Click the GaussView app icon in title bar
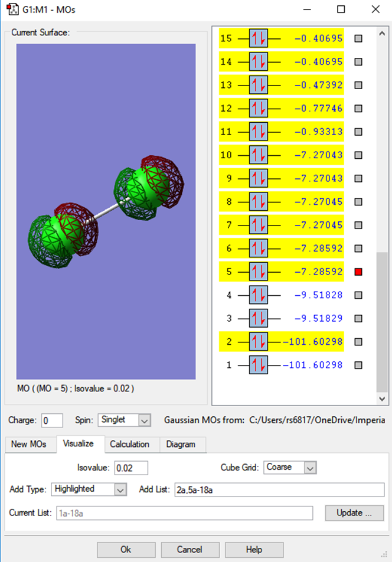The image size is (392, 562). click(12, 9)
